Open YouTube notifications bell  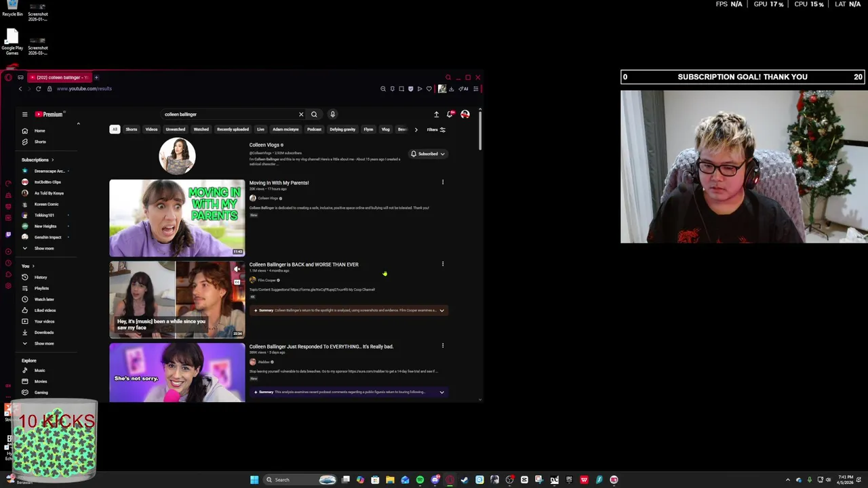tap(450, 115)
